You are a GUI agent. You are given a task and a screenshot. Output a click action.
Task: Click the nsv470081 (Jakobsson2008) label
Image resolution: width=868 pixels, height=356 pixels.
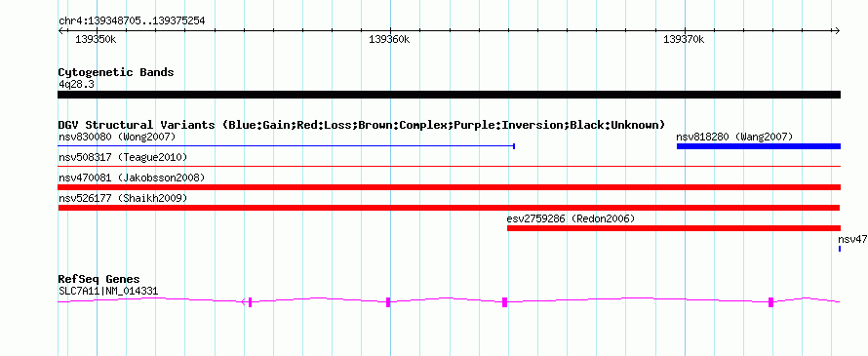coord(132,178)
